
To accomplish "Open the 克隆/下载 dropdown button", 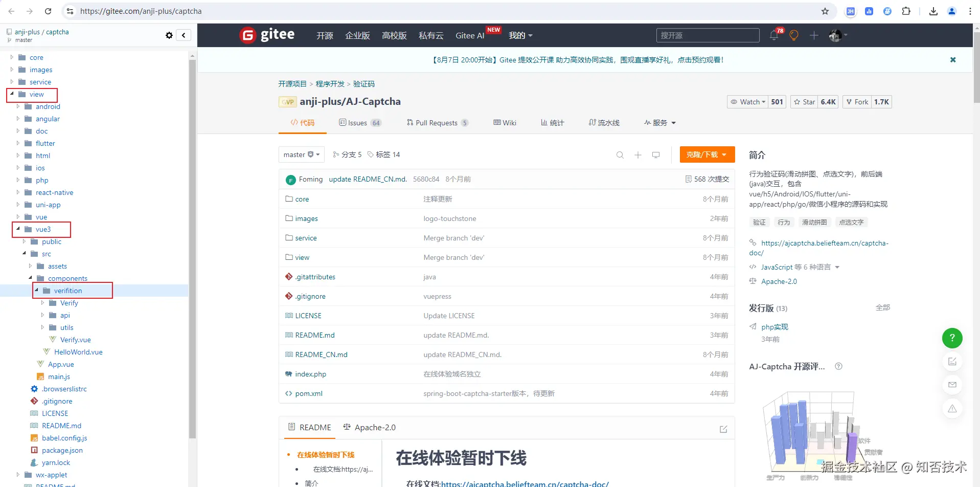I will [x=707, y=154].
